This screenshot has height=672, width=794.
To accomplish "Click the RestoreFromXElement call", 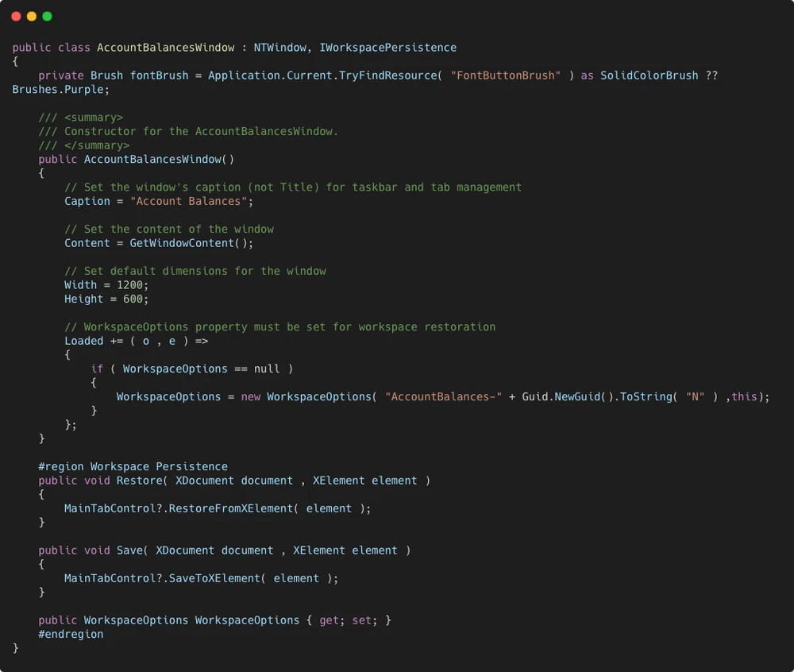I will pos(231,508).
